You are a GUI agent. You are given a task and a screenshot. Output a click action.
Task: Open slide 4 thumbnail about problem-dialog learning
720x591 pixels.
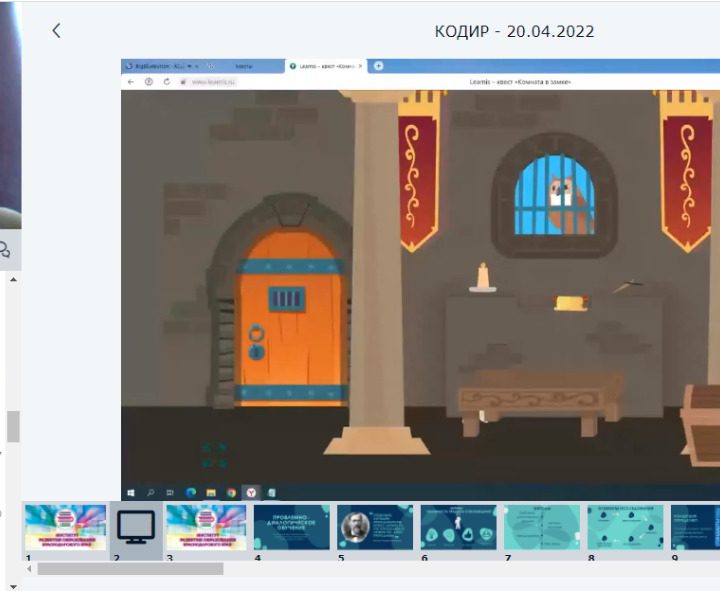(291, 527)
